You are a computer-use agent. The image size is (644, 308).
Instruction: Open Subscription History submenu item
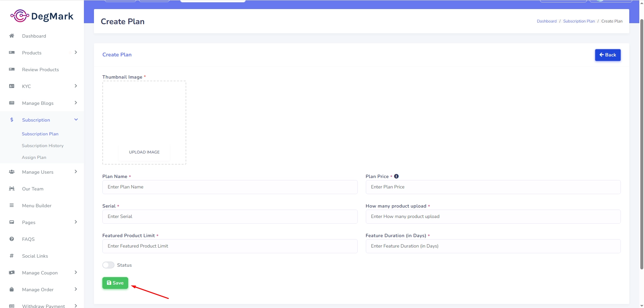point(43,145)
